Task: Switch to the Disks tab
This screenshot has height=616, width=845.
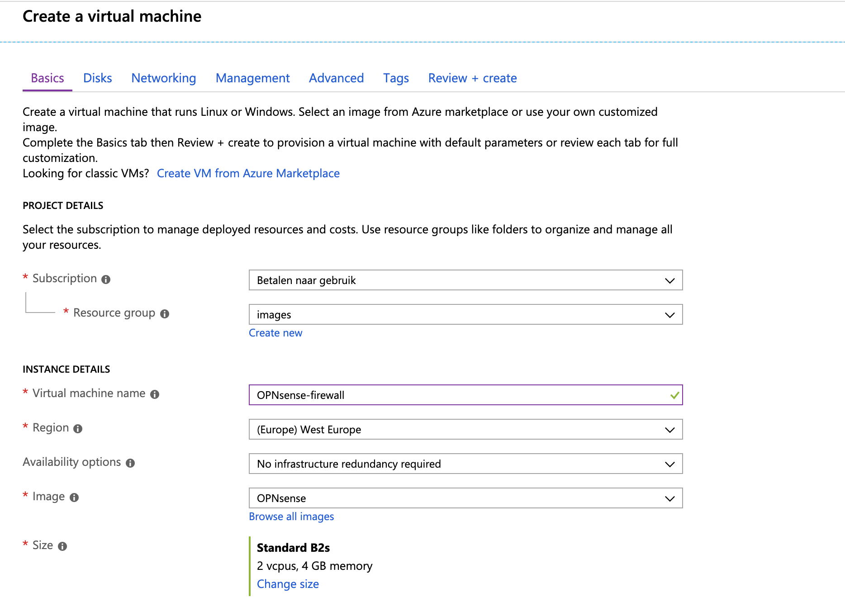Action: 97,78
